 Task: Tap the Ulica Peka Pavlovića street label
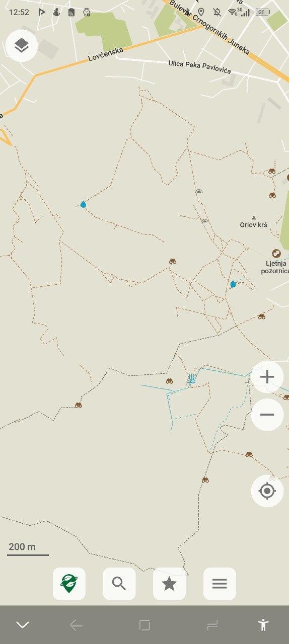pyautogui.click(x=199, y=67)
